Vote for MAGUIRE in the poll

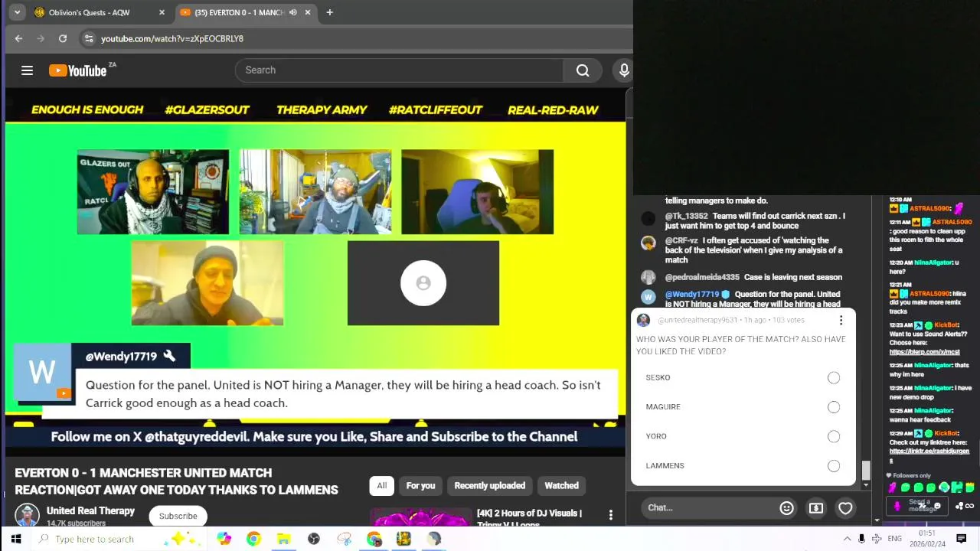833,407
